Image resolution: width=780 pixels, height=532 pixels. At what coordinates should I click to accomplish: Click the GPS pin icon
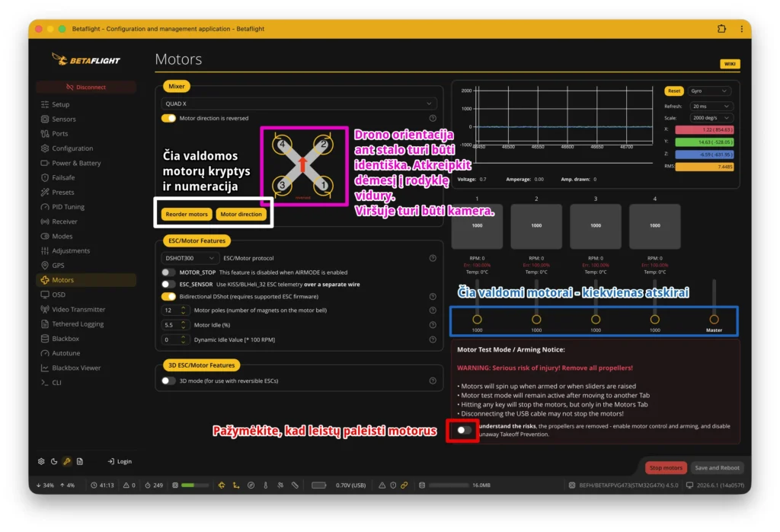[x=45, y=266]
